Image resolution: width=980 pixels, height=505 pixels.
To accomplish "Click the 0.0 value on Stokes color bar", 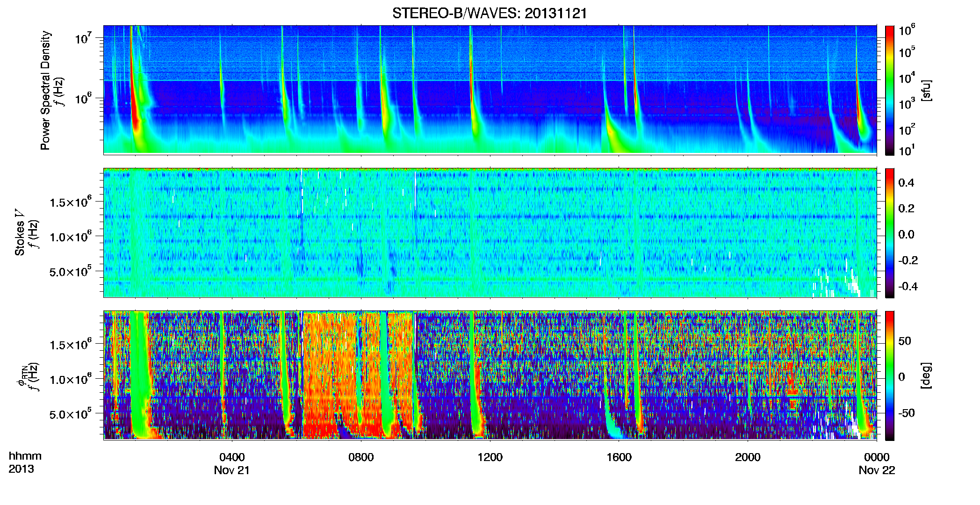I will click(x=906, y=235).
